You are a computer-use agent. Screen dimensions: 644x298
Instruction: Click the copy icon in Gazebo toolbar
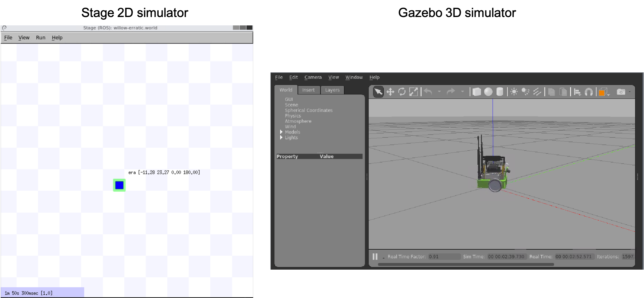pos(551,92)
